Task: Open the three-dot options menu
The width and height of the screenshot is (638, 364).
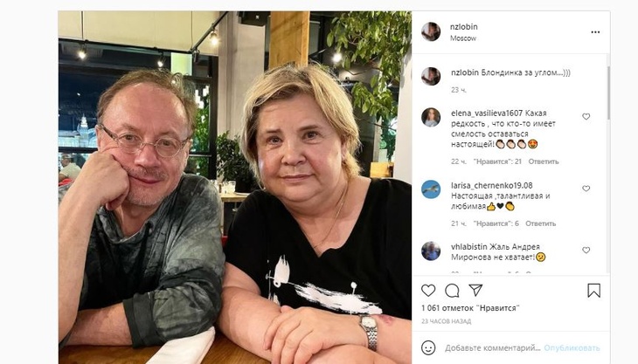Action: pyautogui.click(x=595, y=32)
